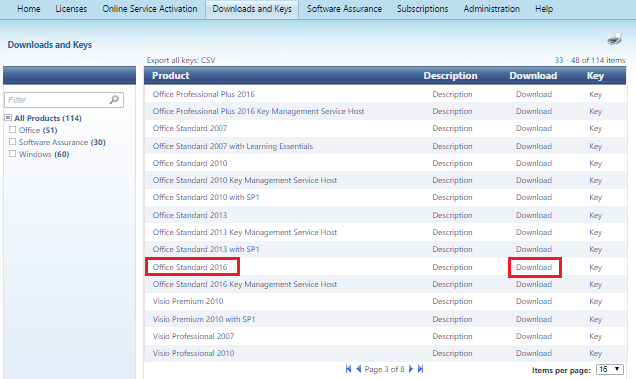View Key for Office Standard 2010 KMS Host
This screenshot has height=379, width=636.
tap(595, 180)
